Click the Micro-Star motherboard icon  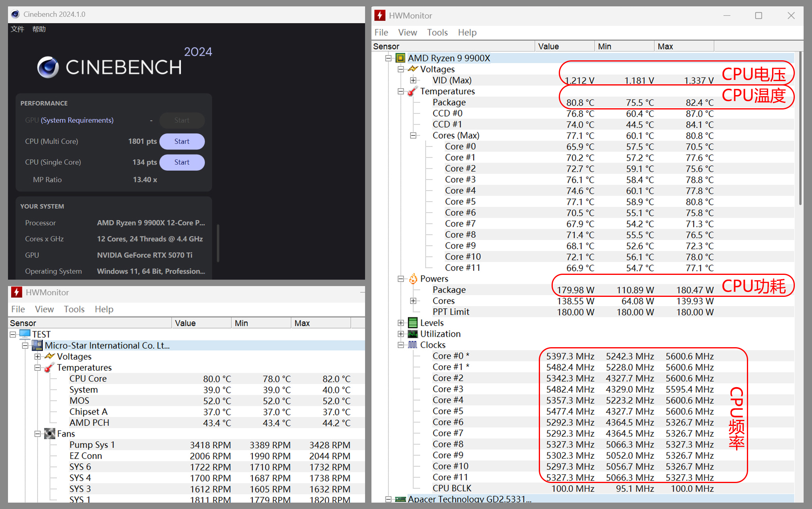pyautogui.click(x=37, y=345)
